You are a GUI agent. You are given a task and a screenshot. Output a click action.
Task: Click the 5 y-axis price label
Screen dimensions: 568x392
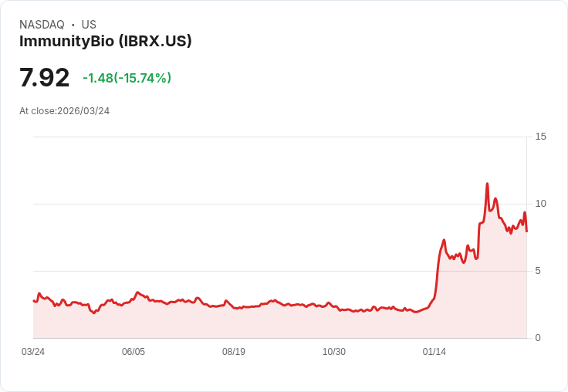point(538,271)
